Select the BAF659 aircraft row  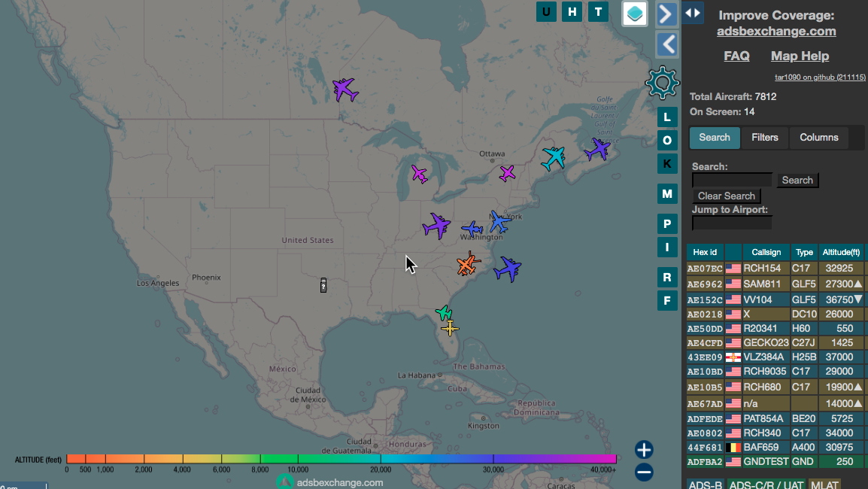point(775,448)
